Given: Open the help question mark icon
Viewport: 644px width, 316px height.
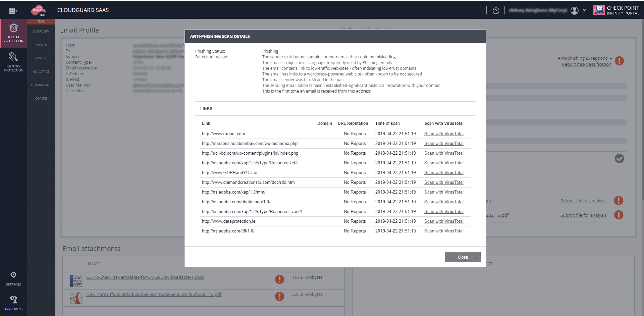Looking at the screenshot, I should tap(496, 11).
